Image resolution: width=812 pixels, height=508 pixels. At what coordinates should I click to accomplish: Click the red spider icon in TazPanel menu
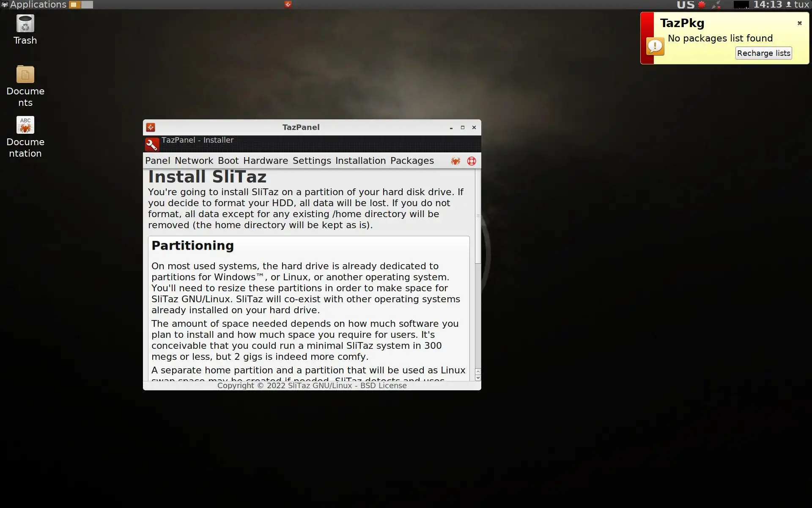[455, 161]
